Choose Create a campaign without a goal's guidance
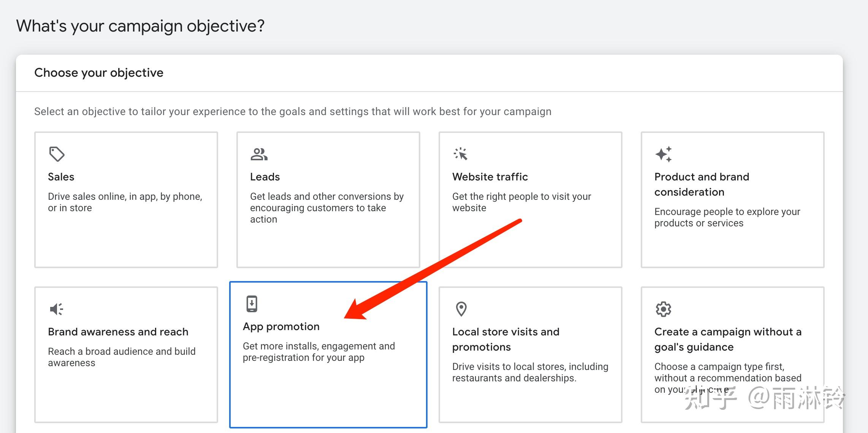 pos(728,339)
